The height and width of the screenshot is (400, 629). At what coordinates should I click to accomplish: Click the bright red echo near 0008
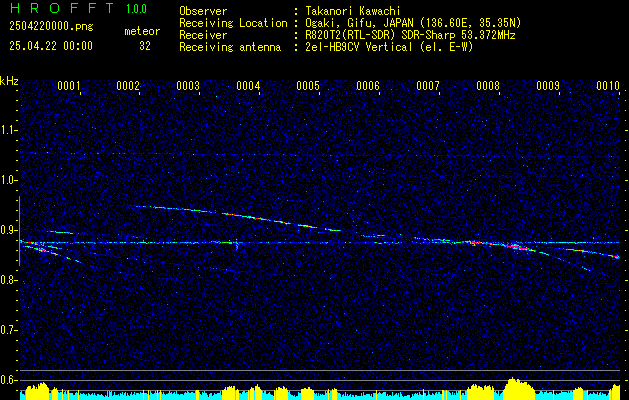[x=521, y=248]
